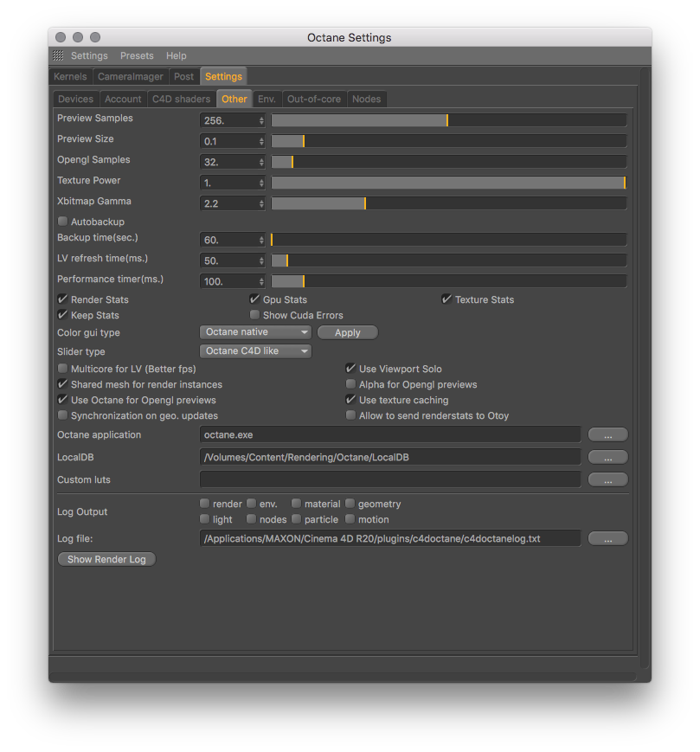This screenshot has height=752, width=700.
Task: Click the empty Custom luts field
Action: point(390,479)
